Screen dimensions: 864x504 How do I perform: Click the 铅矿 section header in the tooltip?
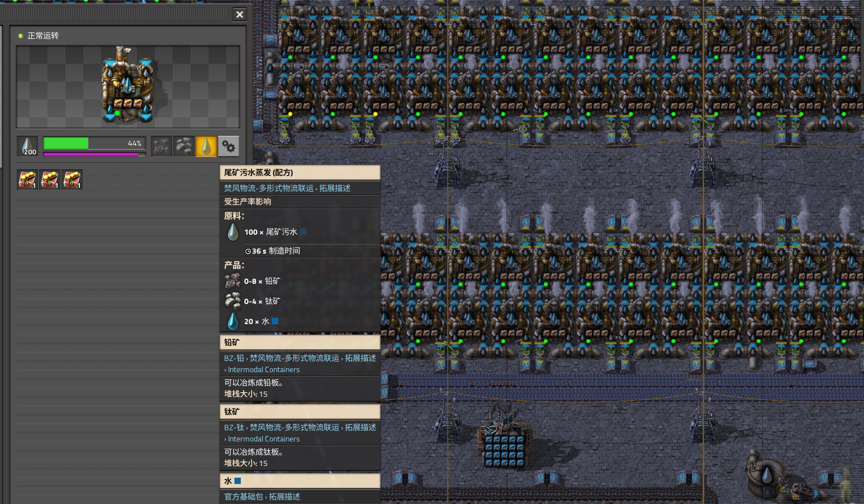pyautogui.click(x=300, y=343)
